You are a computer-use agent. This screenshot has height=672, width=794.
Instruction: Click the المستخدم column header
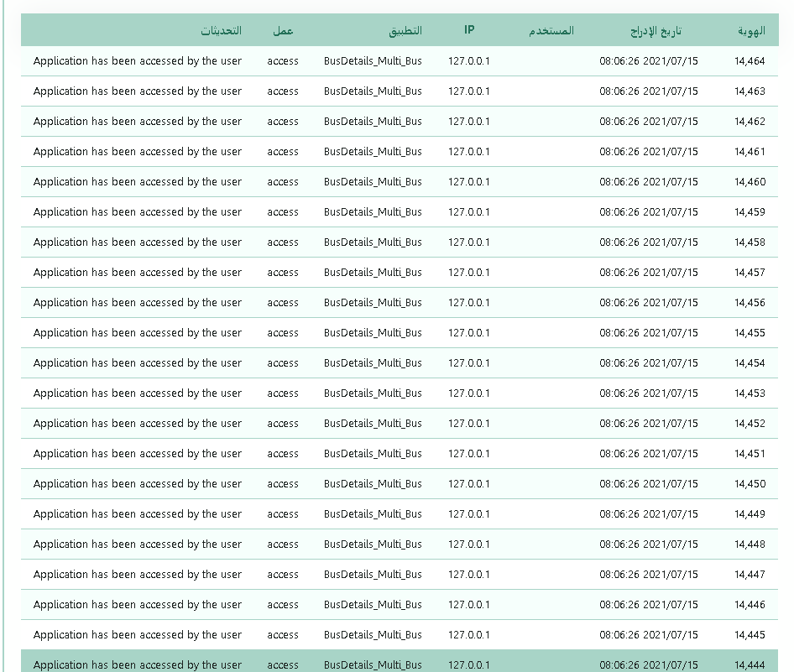(551, 31)
